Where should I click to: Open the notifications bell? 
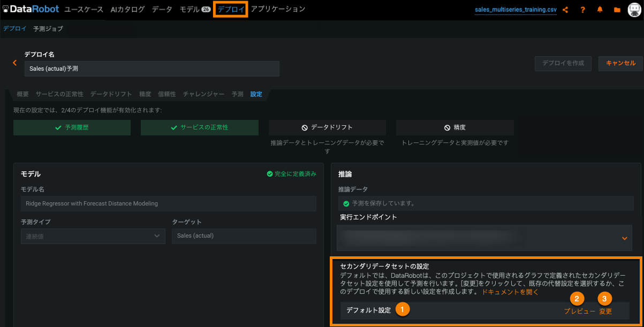pos(600,10)
